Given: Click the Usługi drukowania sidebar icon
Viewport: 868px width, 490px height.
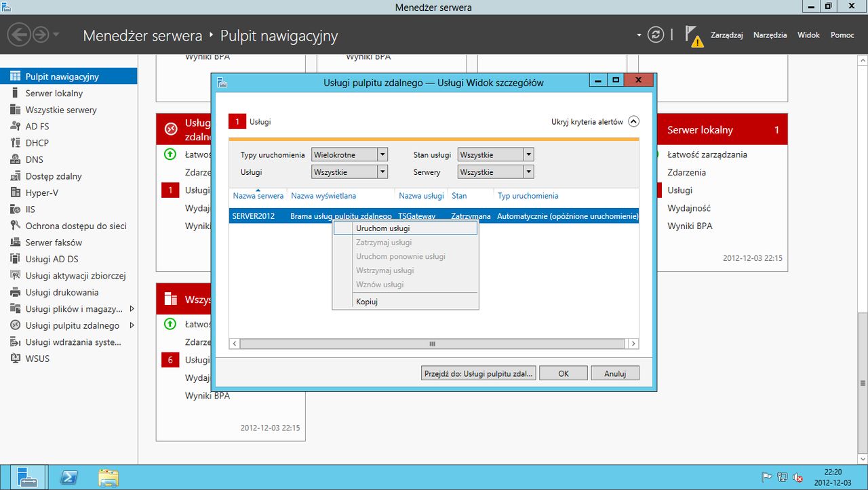Looking at the screenshot, I should (15, 292).
